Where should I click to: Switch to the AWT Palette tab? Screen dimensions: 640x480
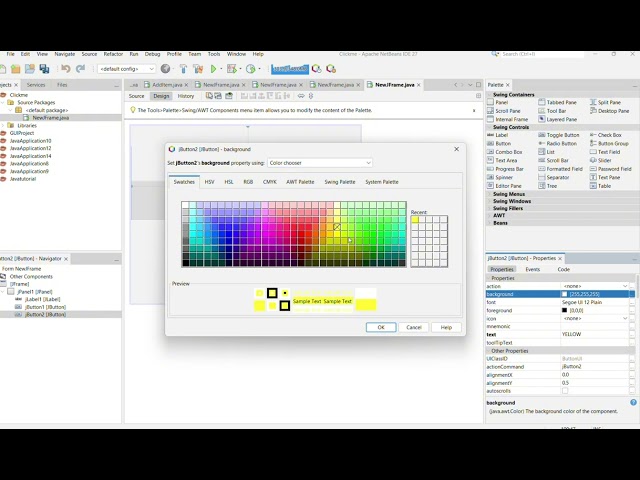(x=300, y=182)
